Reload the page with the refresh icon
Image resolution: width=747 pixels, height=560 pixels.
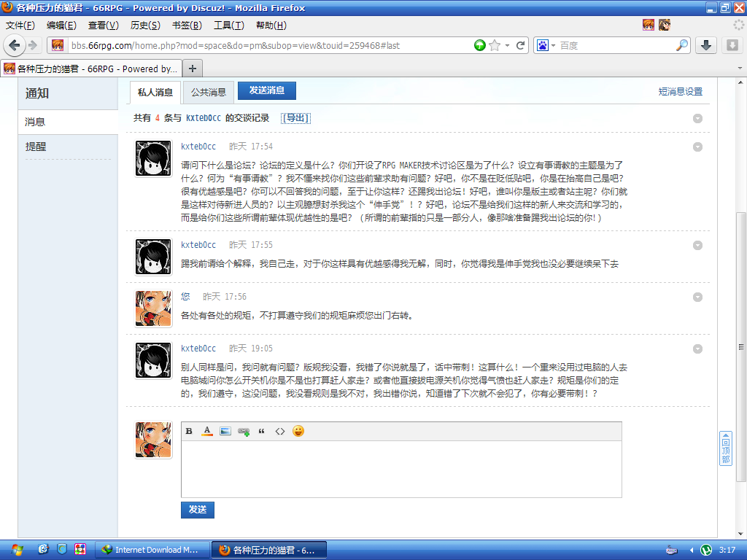(520, 45)
